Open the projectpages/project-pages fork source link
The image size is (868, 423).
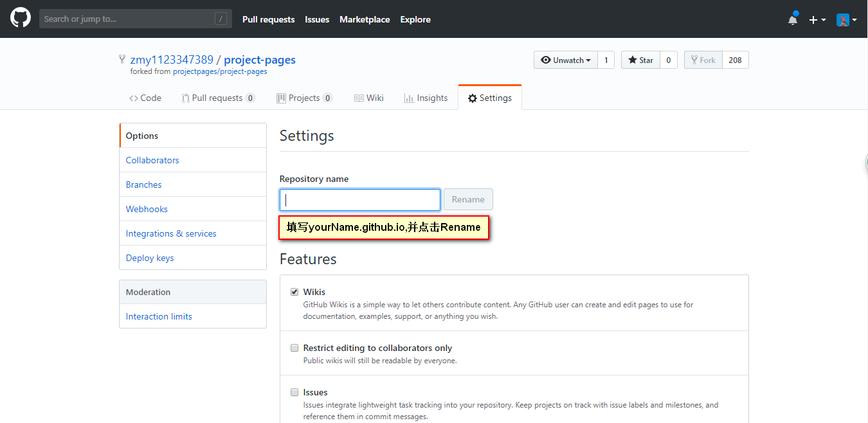click(220, 71)
